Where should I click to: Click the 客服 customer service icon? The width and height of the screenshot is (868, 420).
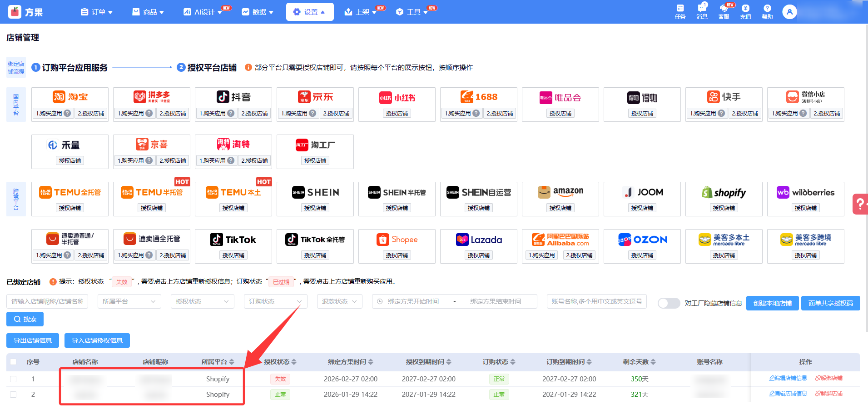click(x=724, y=11)
